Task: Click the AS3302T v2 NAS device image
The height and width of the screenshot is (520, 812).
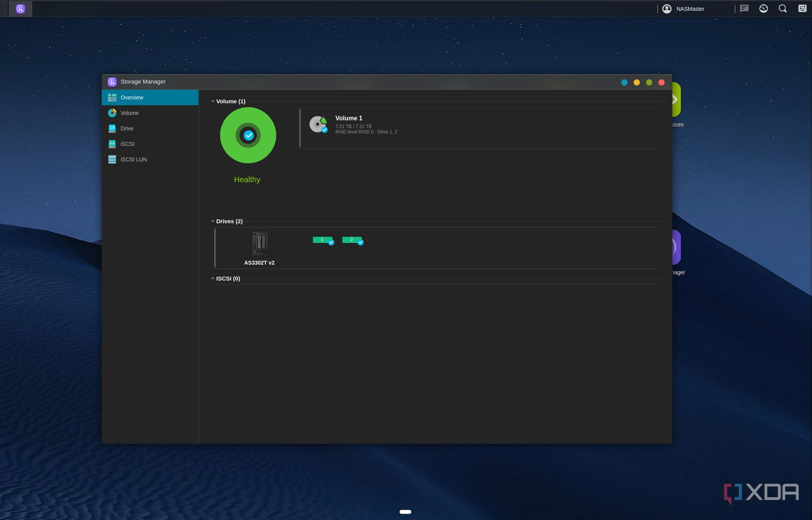Action: [260, 244]
